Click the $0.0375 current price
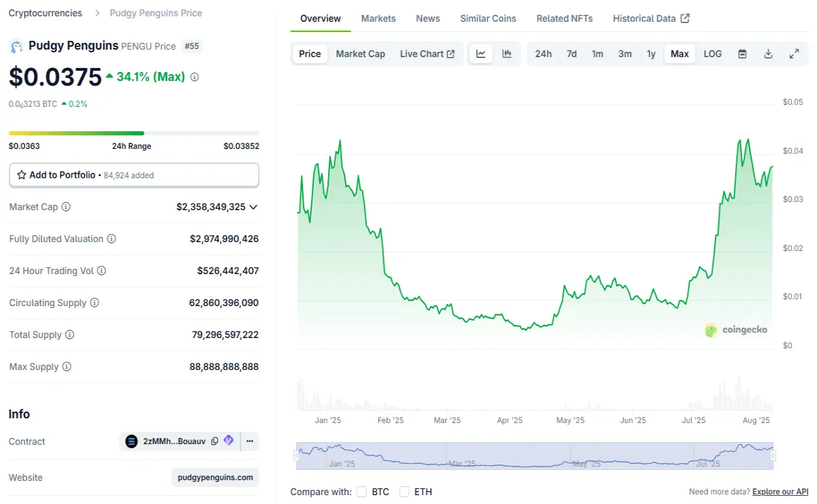 pos(55,77)
